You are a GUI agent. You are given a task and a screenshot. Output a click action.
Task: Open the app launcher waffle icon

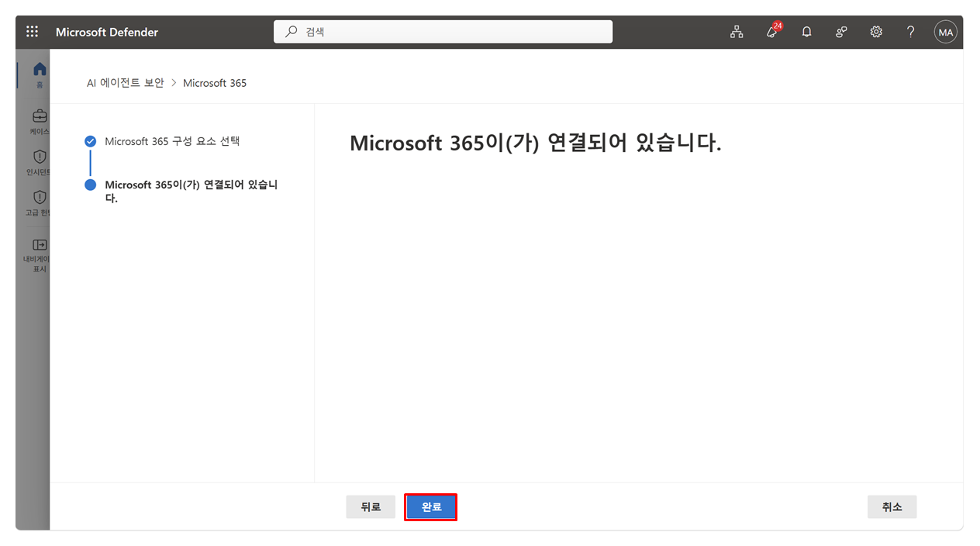point(32,32)
